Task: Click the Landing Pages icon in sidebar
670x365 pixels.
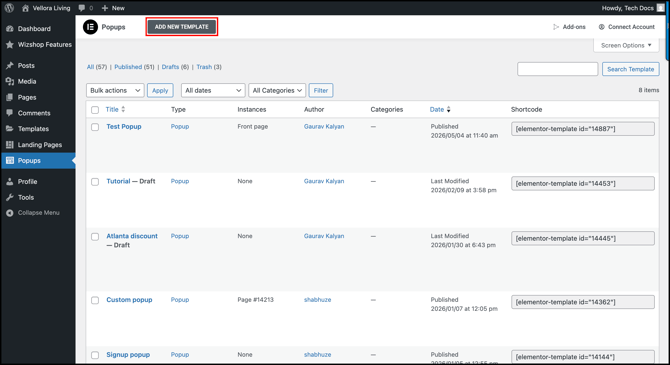Action: click(9, 144)
